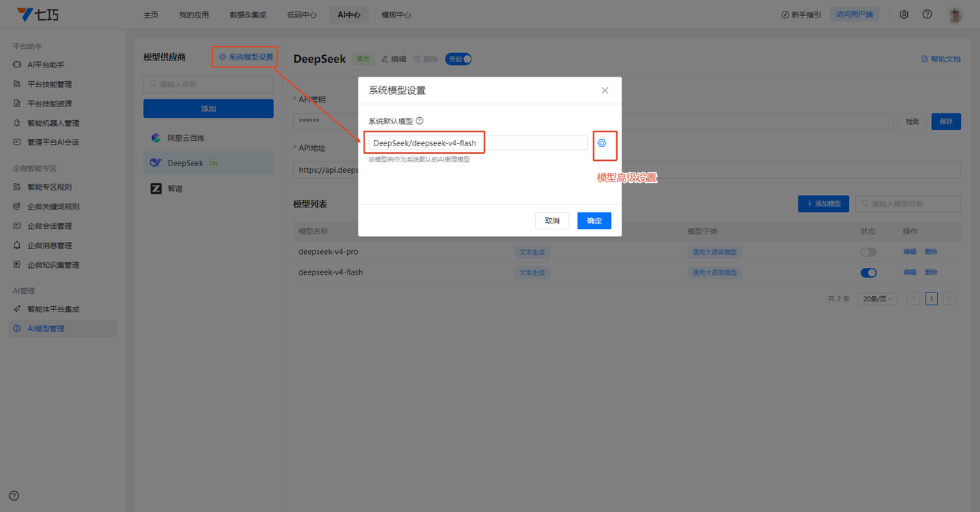The height and width of the screenshot is (512, 980).
Task: Click 删除 for deepseek-v4-flash
Action: [x=931, y=272]
